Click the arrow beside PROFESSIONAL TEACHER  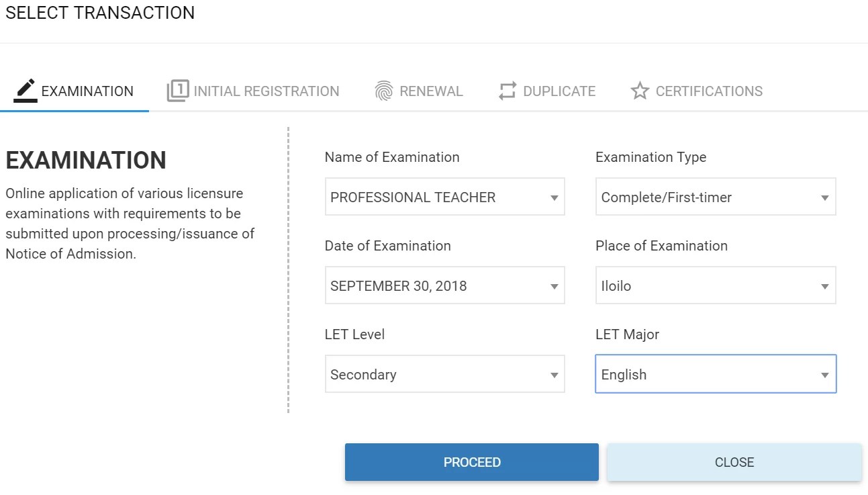[554, 197]
